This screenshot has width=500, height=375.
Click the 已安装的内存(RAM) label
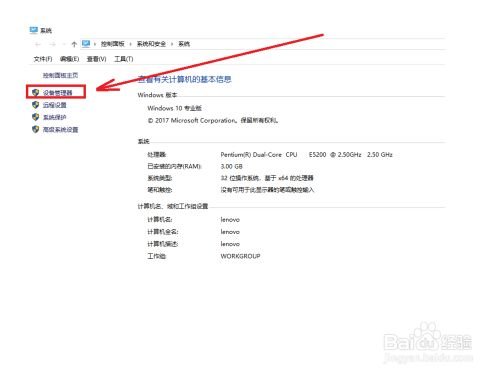click(x=175, y=166)
